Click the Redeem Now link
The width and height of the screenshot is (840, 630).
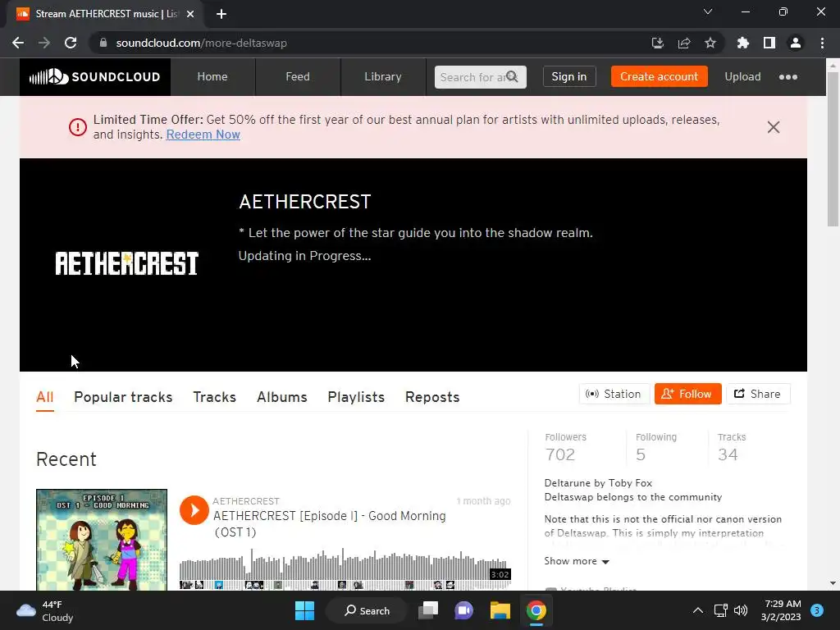(203, 135)
